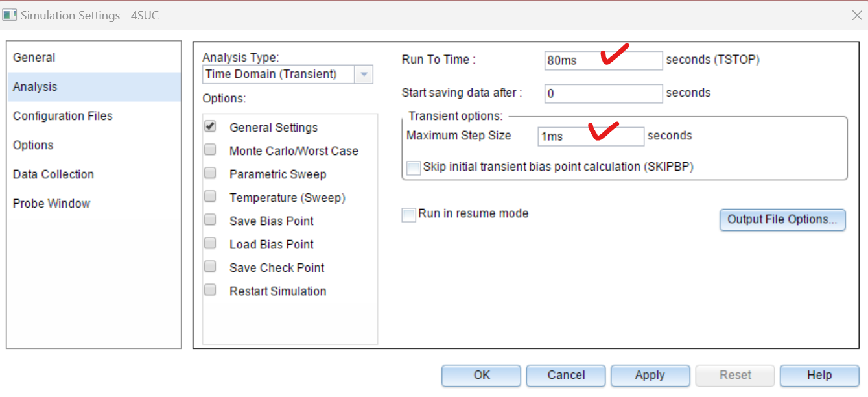Image resolution: width=868 pixels, height=397 pixels.
Task: Click the Cancel button
Action: (x=566, y=376)
